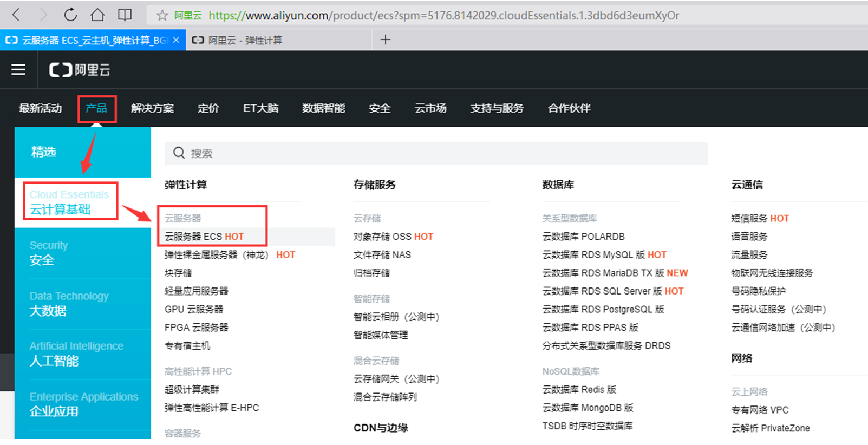Open the 解决方案 navigation menu
This screenshot has height=445, width=868.
click(x=152, y=108)
